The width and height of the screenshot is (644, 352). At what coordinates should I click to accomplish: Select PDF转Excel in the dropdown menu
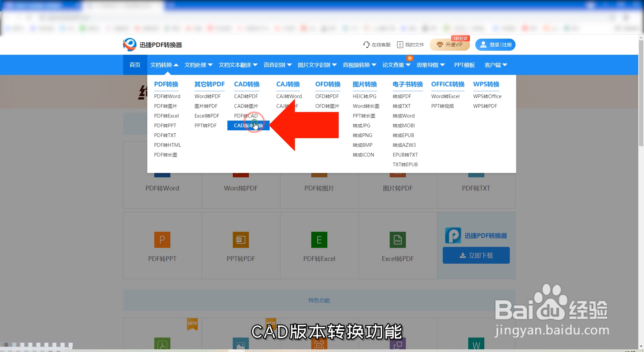[x=166, y=116]
